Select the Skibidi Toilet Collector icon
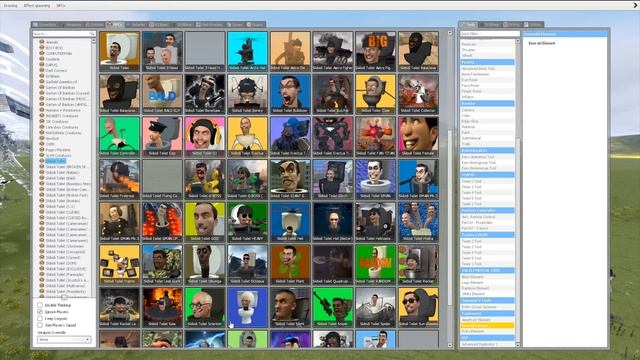640x360 pixels. pyautogui.click(x=418, y=94)
